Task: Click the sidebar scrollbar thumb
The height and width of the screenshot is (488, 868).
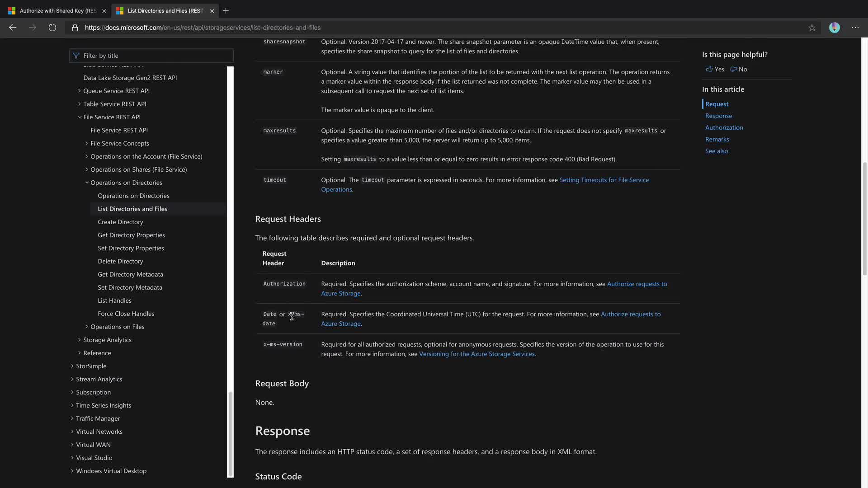Action: click(230, 434)
